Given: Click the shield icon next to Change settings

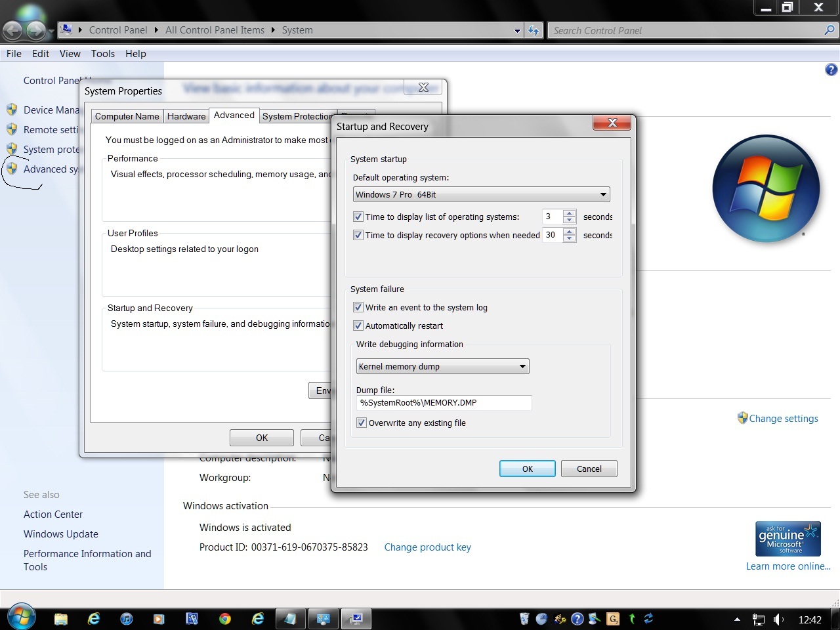Looking at the screenshot, I should point(742,418).
